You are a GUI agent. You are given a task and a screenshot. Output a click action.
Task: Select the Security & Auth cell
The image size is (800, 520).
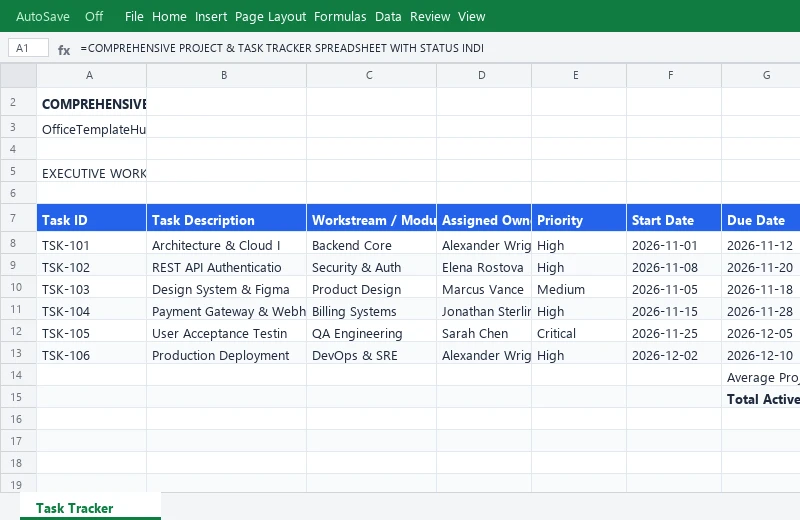[x=371, y=265]
